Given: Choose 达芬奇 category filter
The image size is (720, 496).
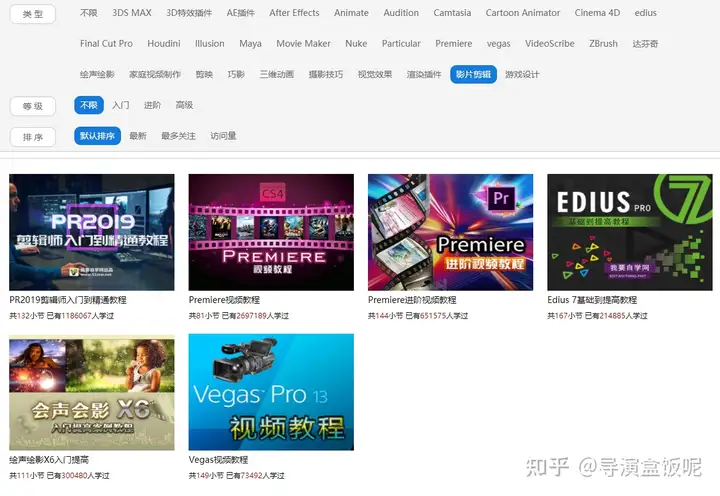Looking at the screenshot, I should point(645,44).
